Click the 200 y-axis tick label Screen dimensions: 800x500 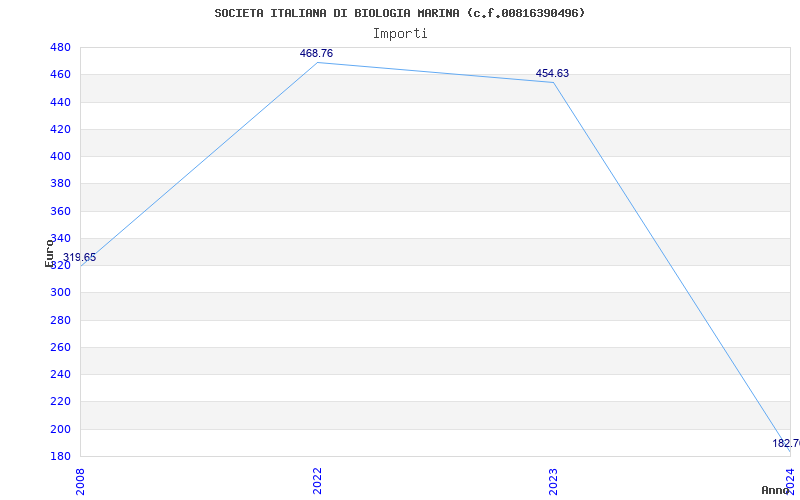tap(60, 429)
